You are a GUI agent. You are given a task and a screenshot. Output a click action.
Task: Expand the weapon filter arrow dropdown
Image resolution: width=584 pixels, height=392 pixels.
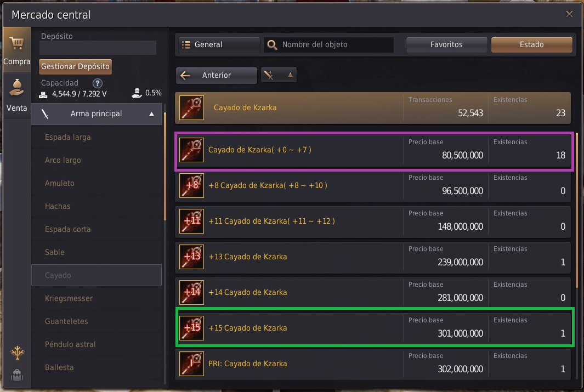[x=290, y=75]
